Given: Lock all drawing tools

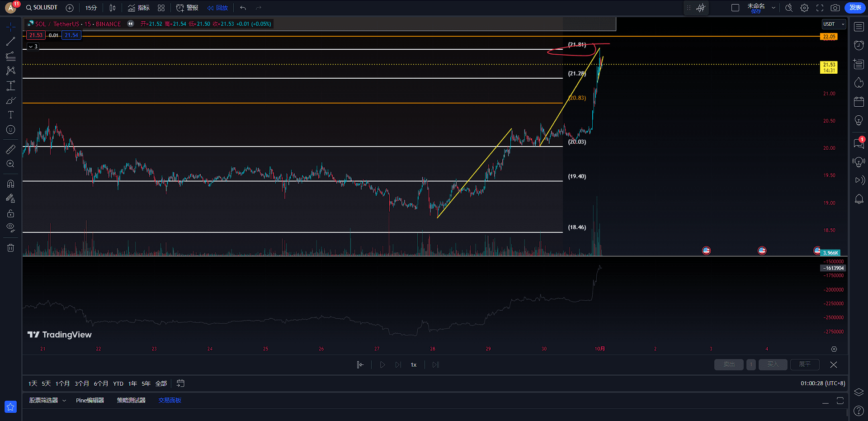Looking at the screenshot, I should coord(10,213).
